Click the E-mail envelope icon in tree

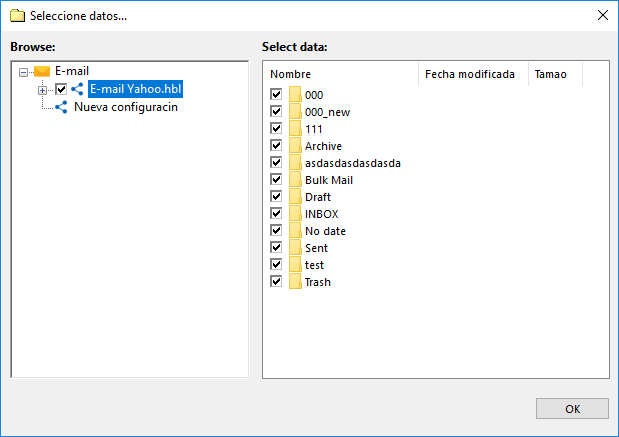[x=41, y=71]
